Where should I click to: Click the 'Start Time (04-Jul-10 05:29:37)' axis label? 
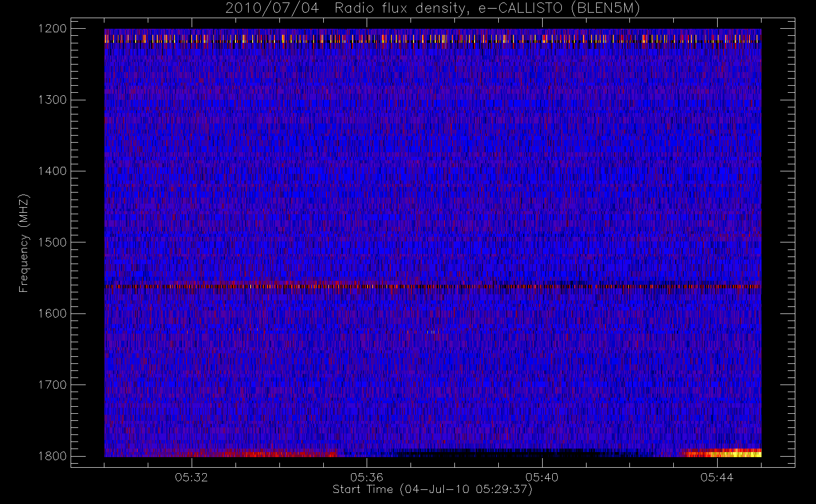pyautogui.click(x=433, y=489)
